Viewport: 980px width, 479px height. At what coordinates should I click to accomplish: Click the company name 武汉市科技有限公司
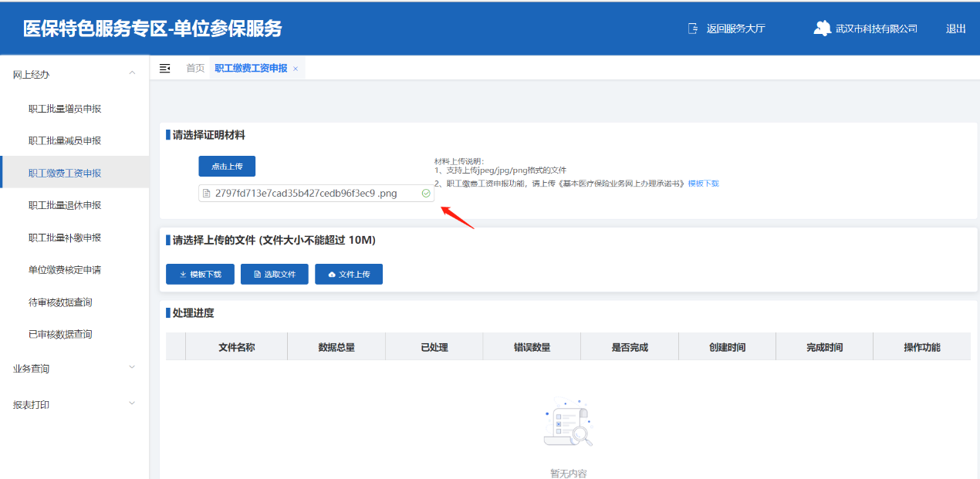[877, 29]
